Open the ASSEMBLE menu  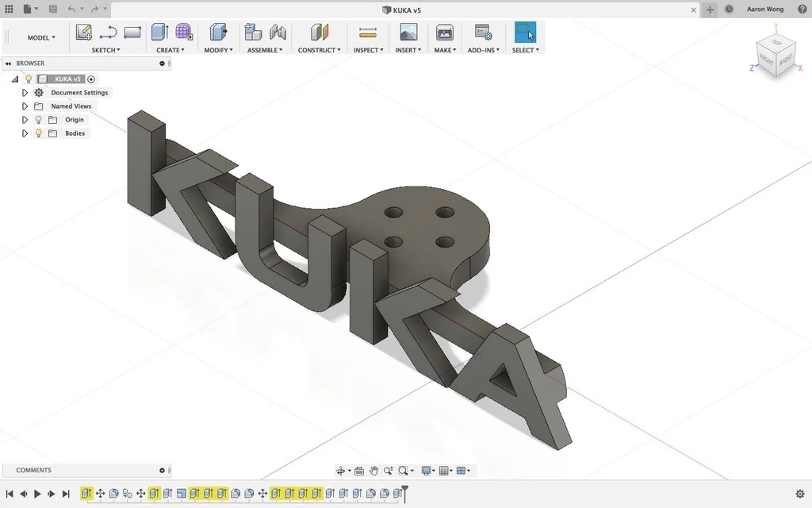click(x=265, y=50)
